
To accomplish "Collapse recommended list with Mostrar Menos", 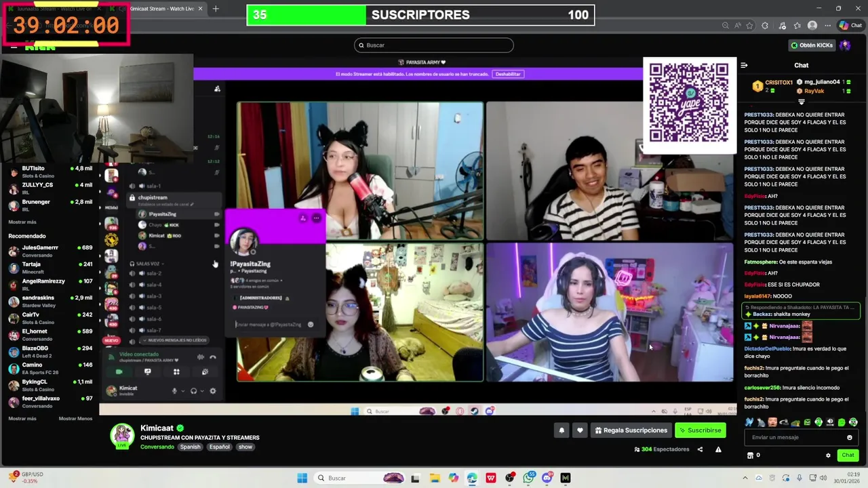I will coord(75,418).
